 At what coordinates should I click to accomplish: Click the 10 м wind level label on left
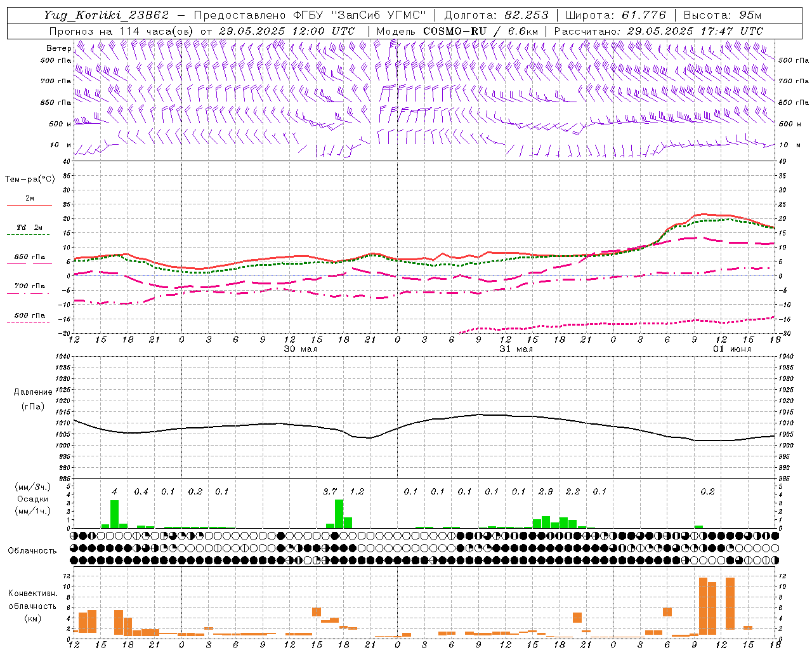point(60,145)
